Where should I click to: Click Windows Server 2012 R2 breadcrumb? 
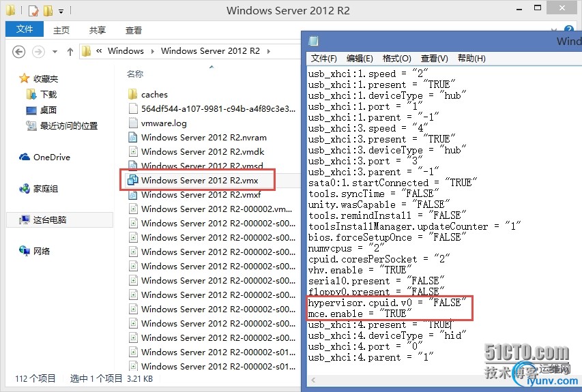pyautogui.click(x=210, y=51)
